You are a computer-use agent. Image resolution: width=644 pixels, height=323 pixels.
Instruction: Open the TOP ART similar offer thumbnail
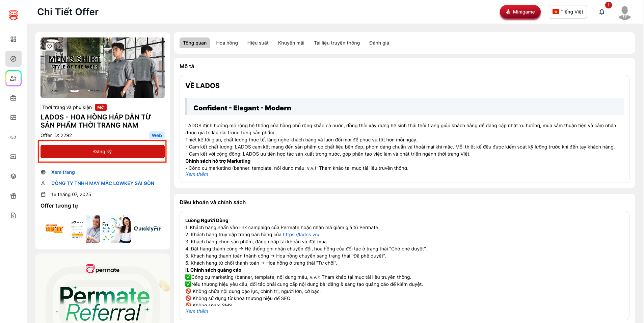coord(54,228)
